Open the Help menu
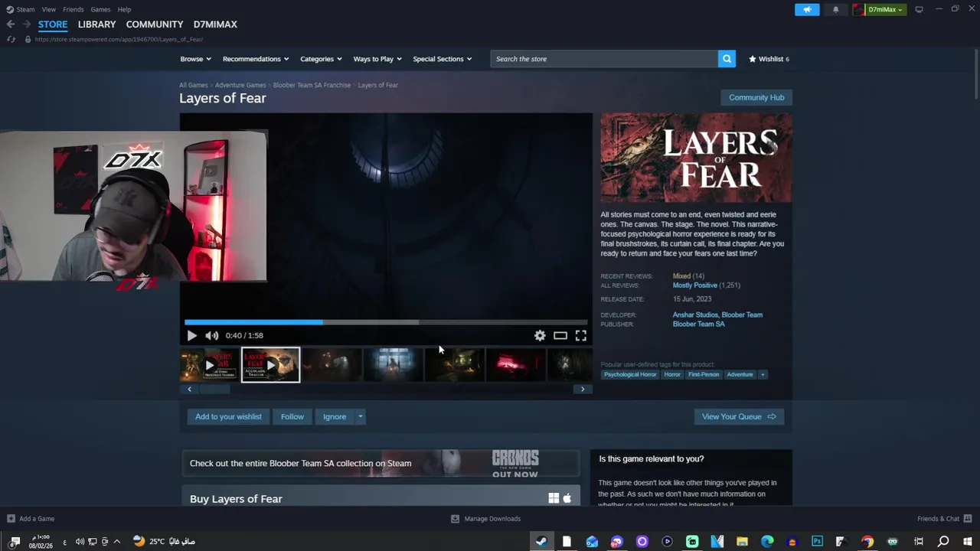Screen dimensions: 980x551 click(124, 9)
